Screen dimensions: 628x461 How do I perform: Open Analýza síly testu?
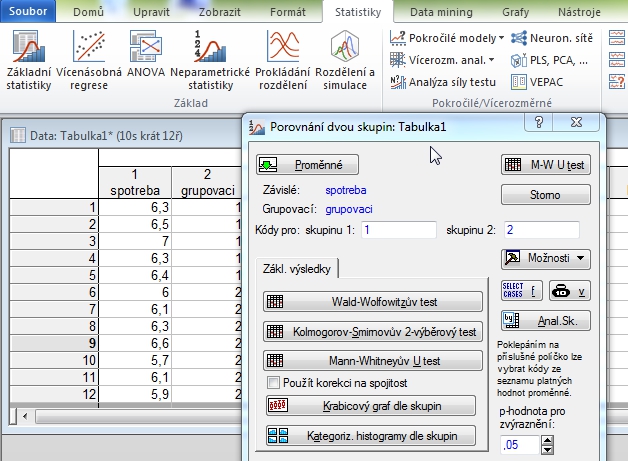click(443, 82)
